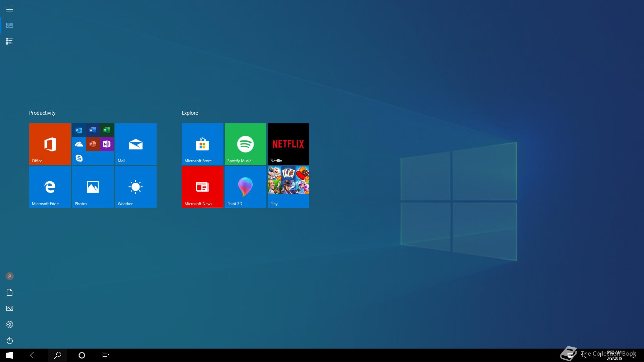This screenshot has height=362, width=644.
Task: Switch to the All apps list view
Action: [x=10, y=42]
